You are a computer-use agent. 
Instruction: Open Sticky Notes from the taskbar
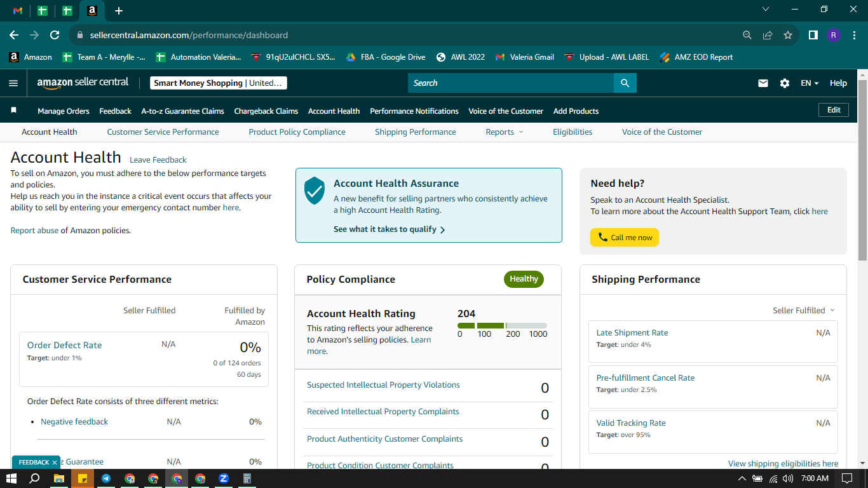coord(82,478)
